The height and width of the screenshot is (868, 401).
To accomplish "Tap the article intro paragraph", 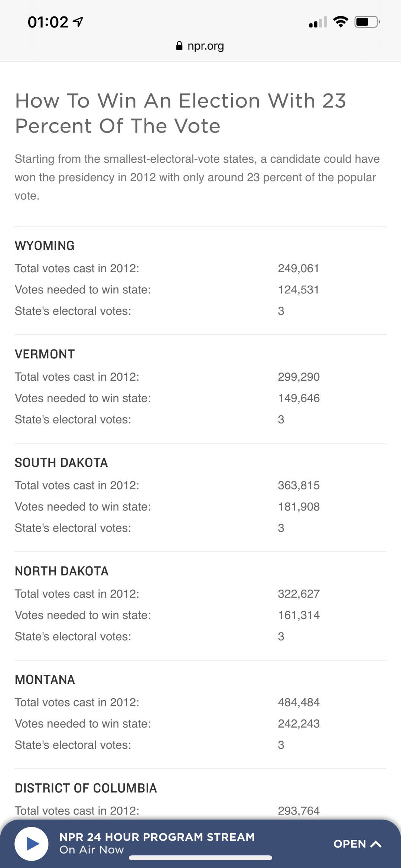I will point(197,177).
